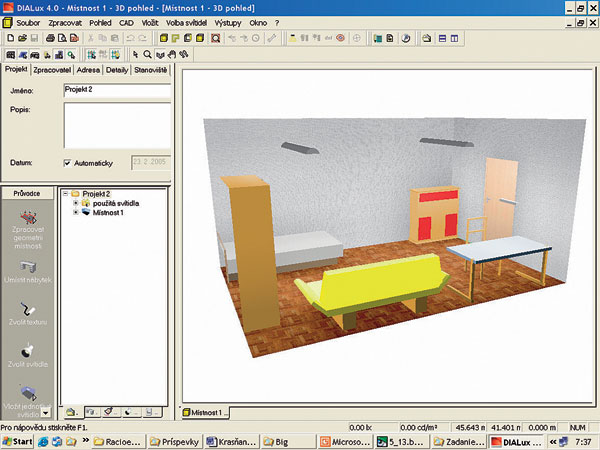Collapse the 'Projekt 2' tree node
Screen dimensions: 600x450
point(65,193)
